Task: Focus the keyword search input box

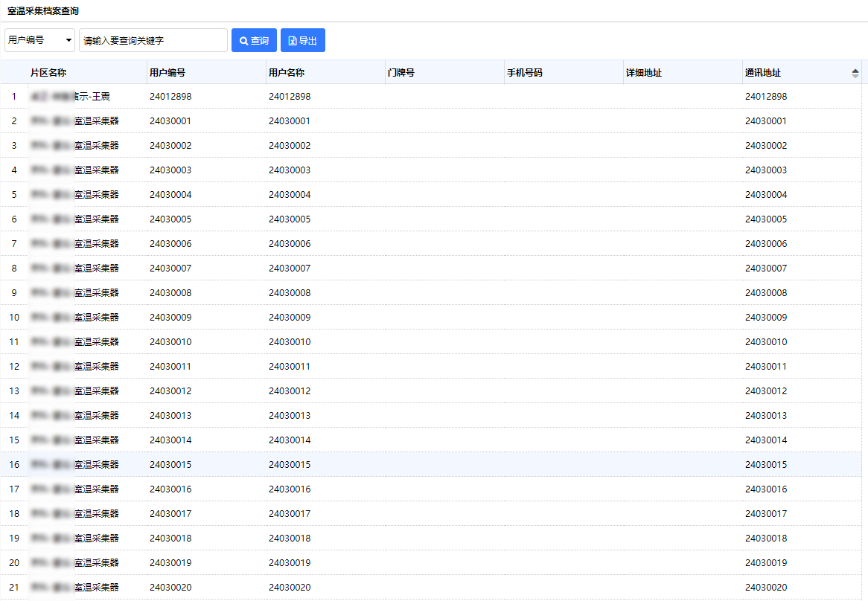Action: 153,40
